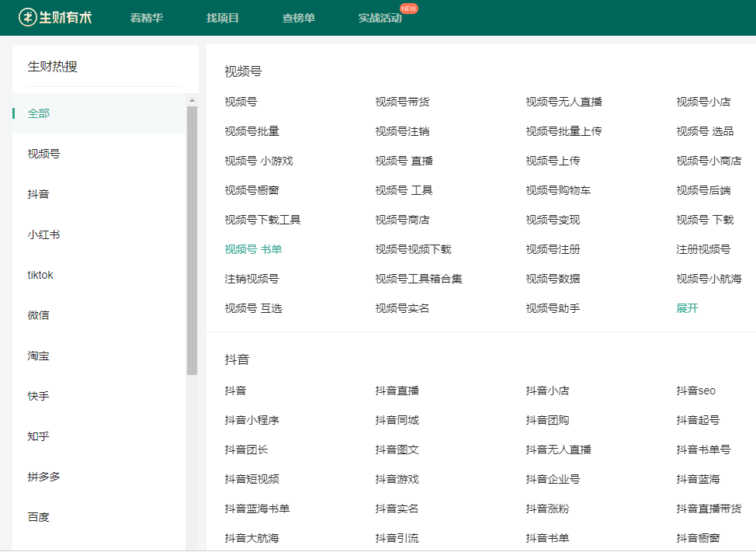Click the 抖音小程序 keyword
756x552 pixels.
coord(252,420)
